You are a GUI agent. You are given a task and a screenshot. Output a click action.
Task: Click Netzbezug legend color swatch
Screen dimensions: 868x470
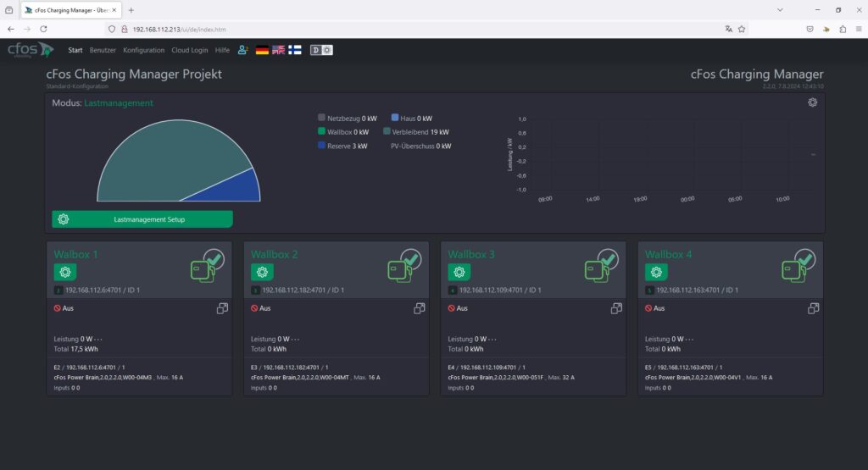coord(321,117)
